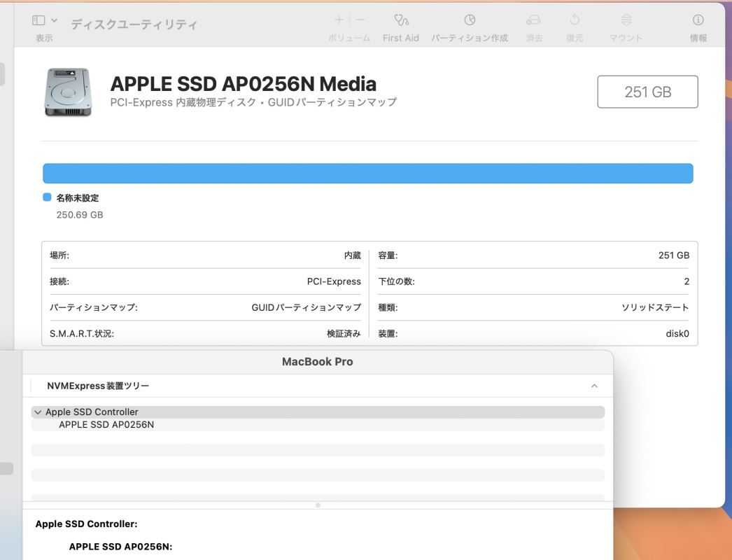
Task: Click the restore (復元) toolbar icon
Action: pyautogui.click(x=575, y=20)
